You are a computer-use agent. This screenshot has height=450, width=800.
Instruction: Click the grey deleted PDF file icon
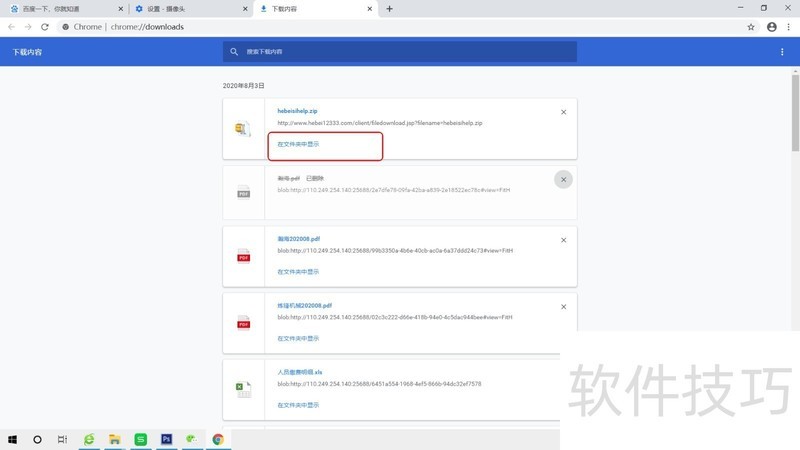click(x=243, y=193)
